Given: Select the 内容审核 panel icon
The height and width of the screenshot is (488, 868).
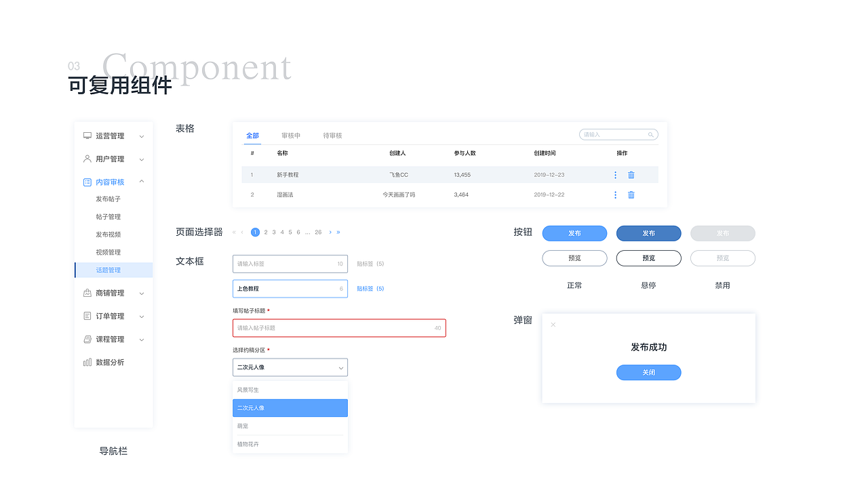Looking at the screenshot, I should point(86,182).
